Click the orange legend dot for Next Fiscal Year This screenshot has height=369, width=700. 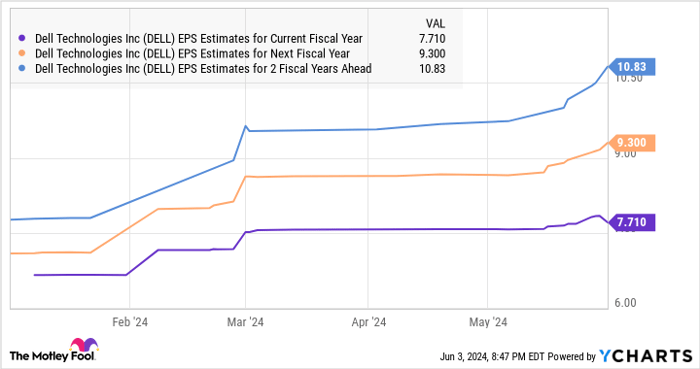coord(22,54)
